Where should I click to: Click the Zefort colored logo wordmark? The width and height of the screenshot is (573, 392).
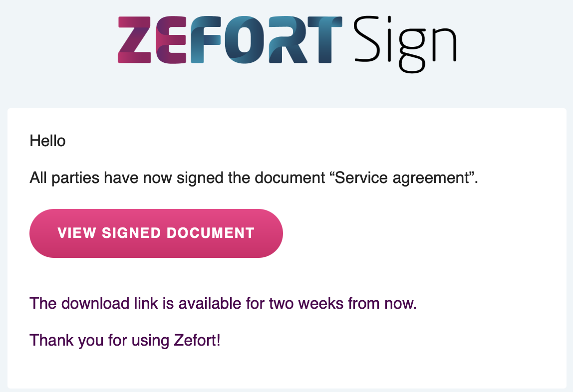[x=230, y=40]
